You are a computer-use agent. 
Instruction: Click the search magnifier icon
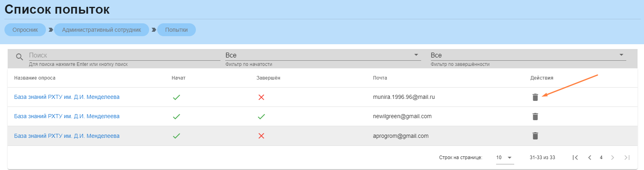19,57
